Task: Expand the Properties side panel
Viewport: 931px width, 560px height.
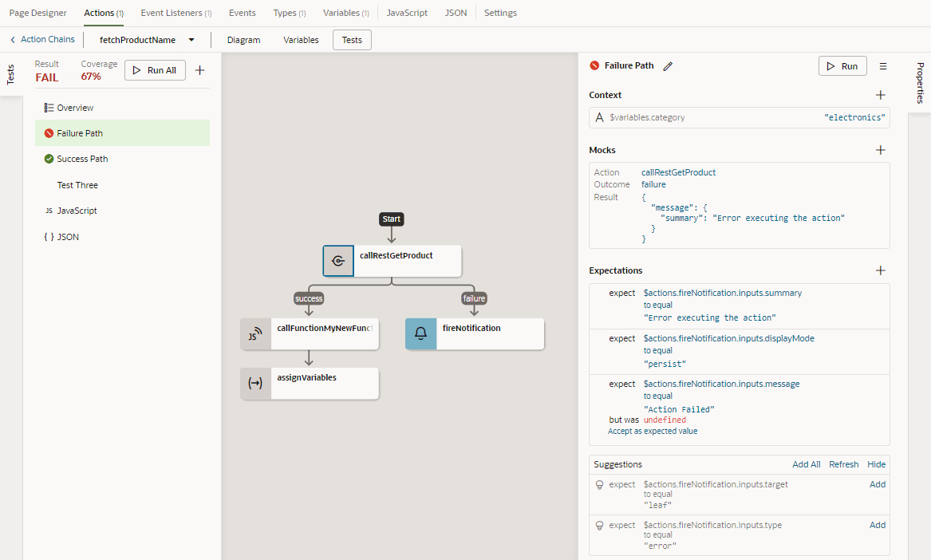Action: pos(920,82)
